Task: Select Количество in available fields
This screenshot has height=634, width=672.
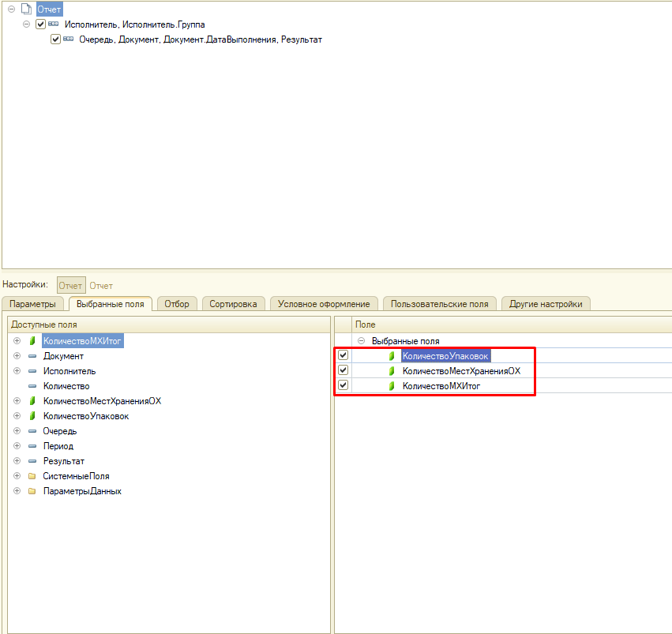Action: point(66,386)
